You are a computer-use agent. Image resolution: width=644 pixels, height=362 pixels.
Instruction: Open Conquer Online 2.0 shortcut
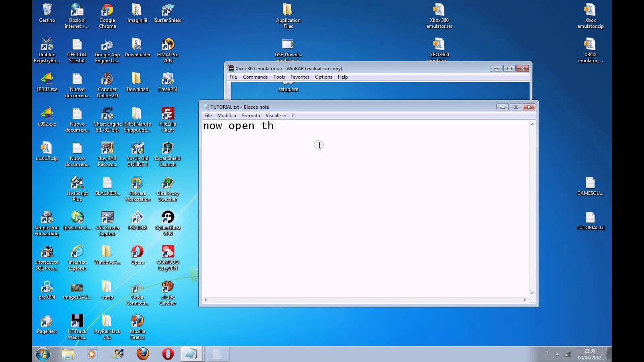(x=107, y=85)
